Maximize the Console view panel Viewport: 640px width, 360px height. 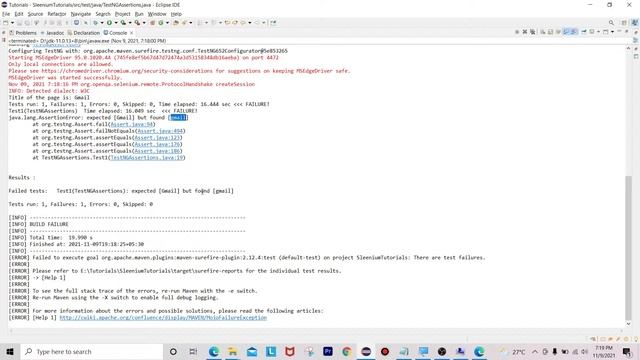[627, 31]
